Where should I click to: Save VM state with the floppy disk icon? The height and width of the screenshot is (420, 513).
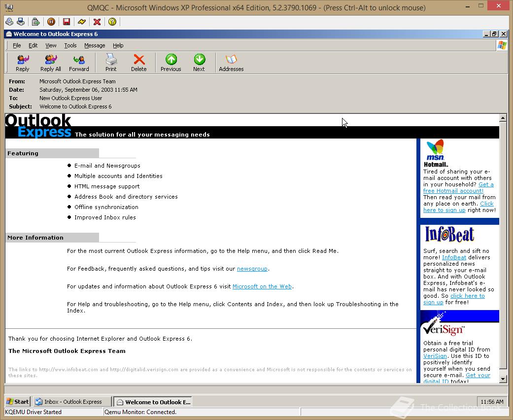(x=67, y=22)
